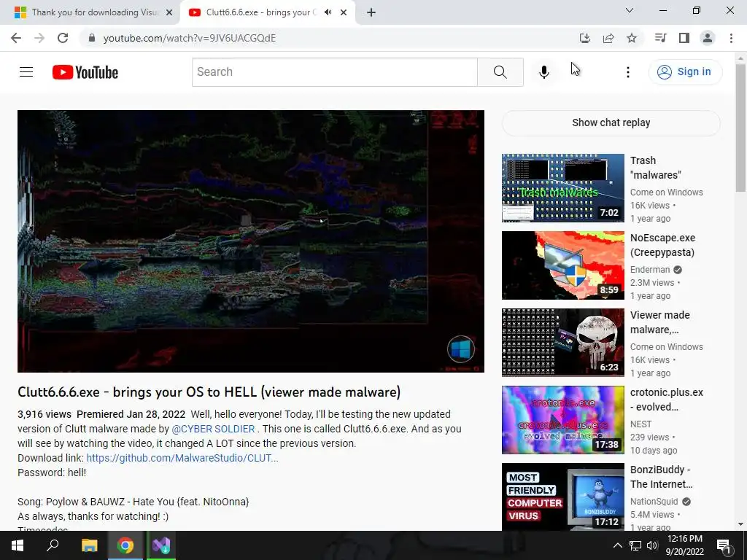Viewport: 747px width, 560px height.
Task: Open the Chrome profile avatar
Action: coord(708,38)
